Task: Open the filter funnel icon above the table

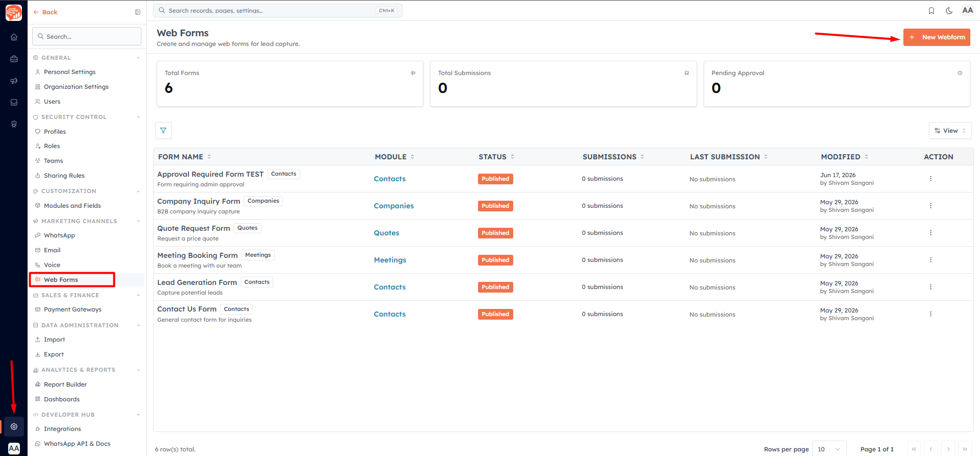Action: 163,131
